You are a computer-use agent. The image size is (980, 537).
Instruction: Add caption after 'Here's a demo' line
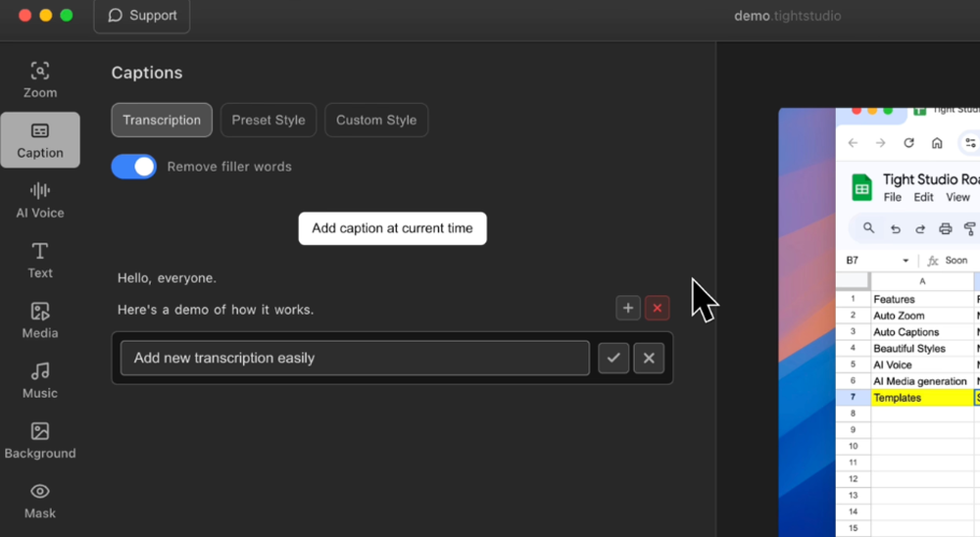[628, 308]
